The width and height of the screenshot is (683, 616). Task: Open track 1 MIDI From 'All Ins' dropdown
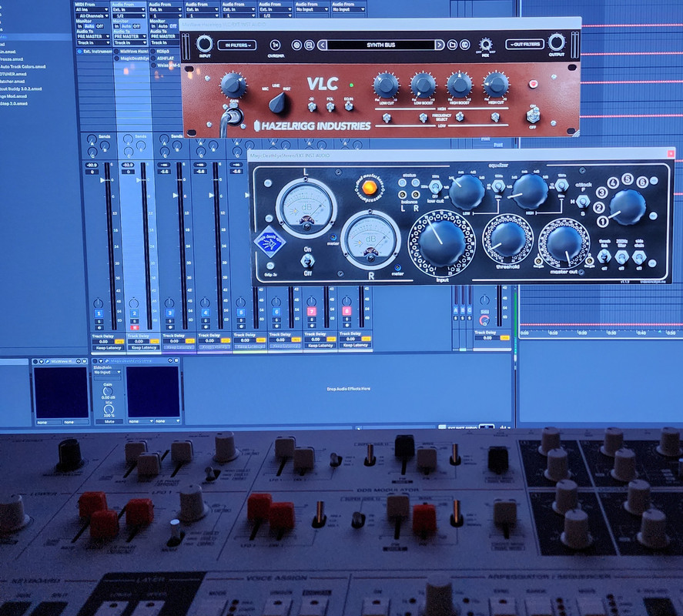[92, 9]
